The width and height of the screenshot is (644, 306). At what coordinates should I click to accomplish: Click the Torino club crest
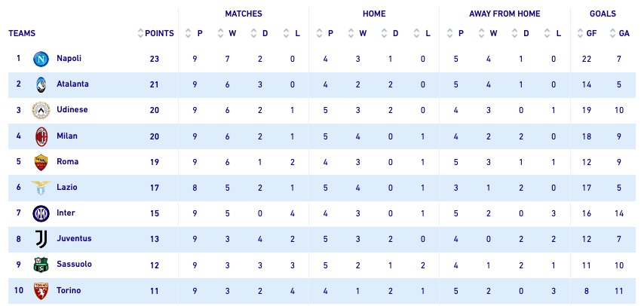[x=41, y=291]
